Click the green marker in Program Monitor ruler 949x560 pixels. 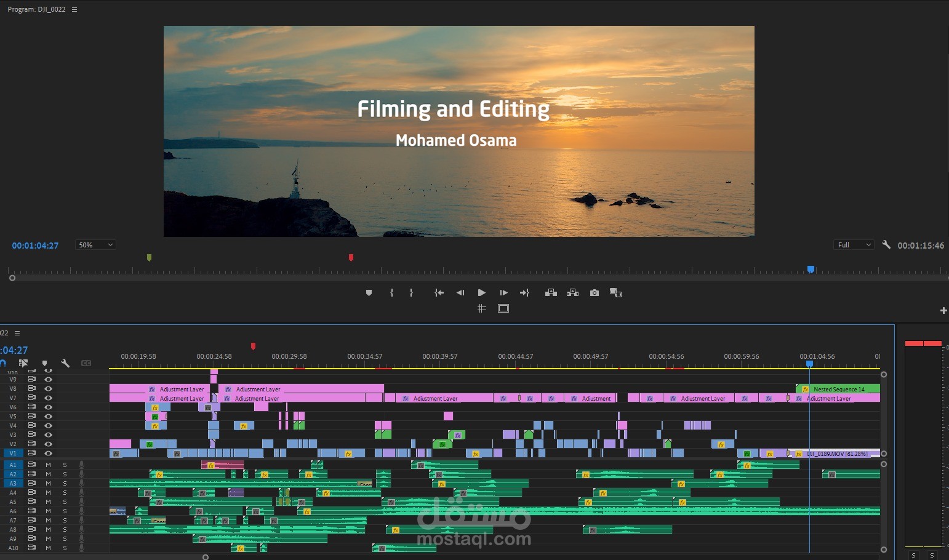pyautogui.click(x=149, y=258)
